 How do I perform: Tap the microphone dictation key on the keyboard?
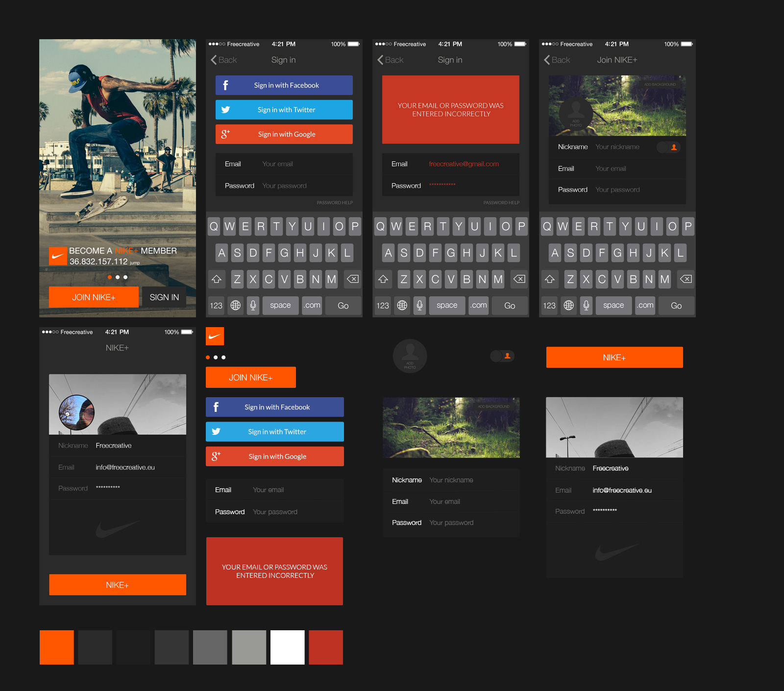click(253, 305)
